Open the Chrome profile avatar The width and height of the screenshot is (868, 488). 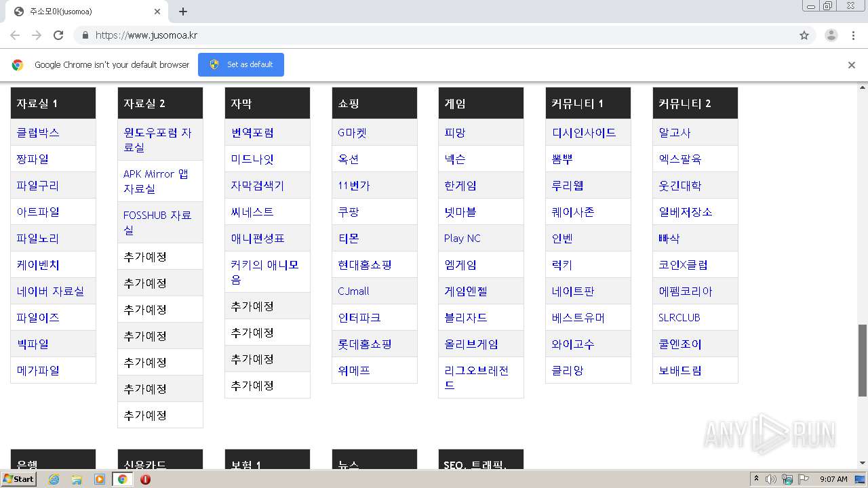click(831, 35)
